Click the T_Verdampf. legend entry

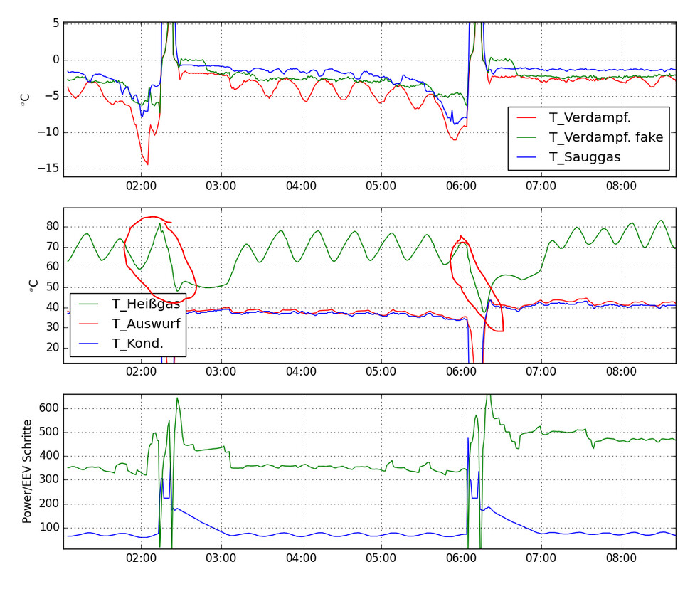(x=590, y=118)
